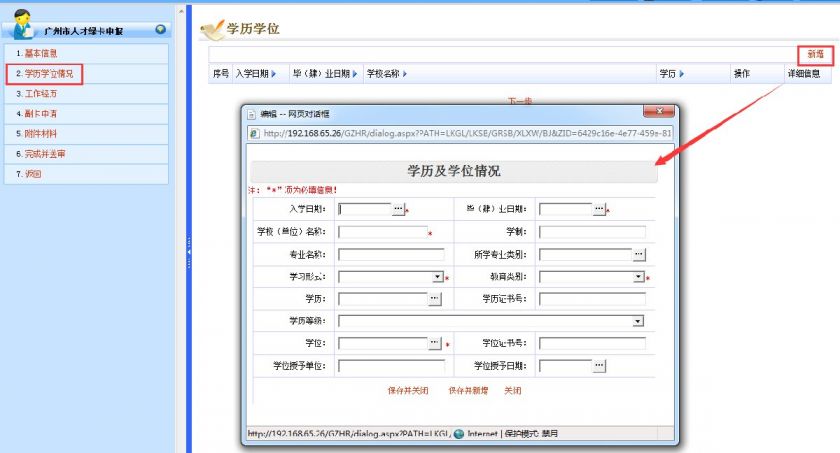840x453 pixels.
Task: Open the 学位授予日期 date picker button
Action: [x=599, y=366]
